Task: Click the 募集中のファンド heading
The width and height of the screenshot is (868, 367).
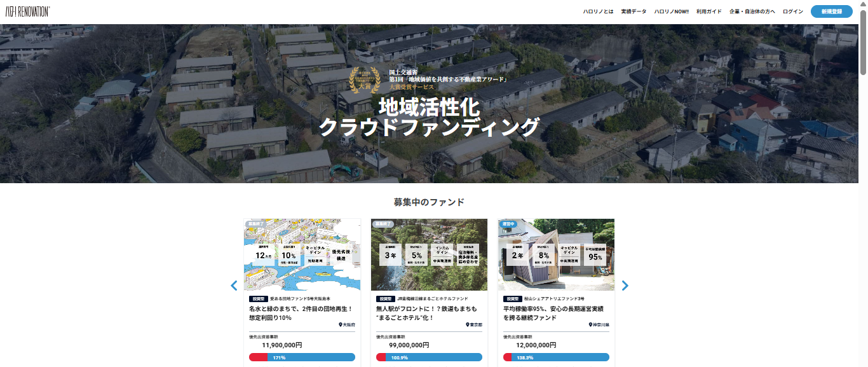Action: (429, 202)
